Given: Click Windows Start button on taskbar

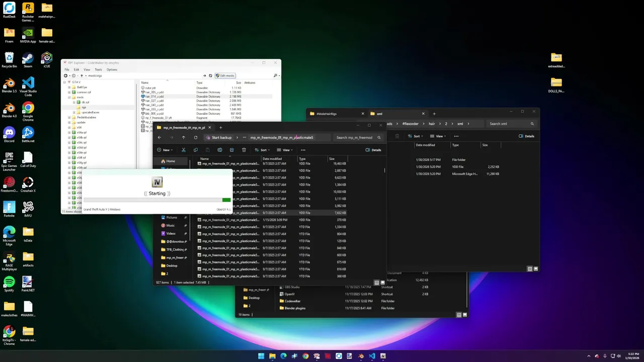Looking at the screenshot, I should coord(261,356).
